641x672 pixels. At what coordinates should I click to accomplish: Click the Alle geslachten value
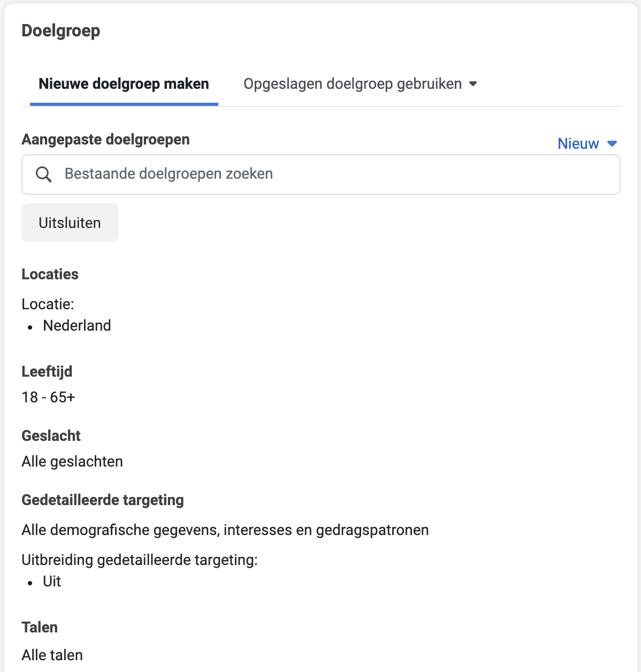pos(72,461)
